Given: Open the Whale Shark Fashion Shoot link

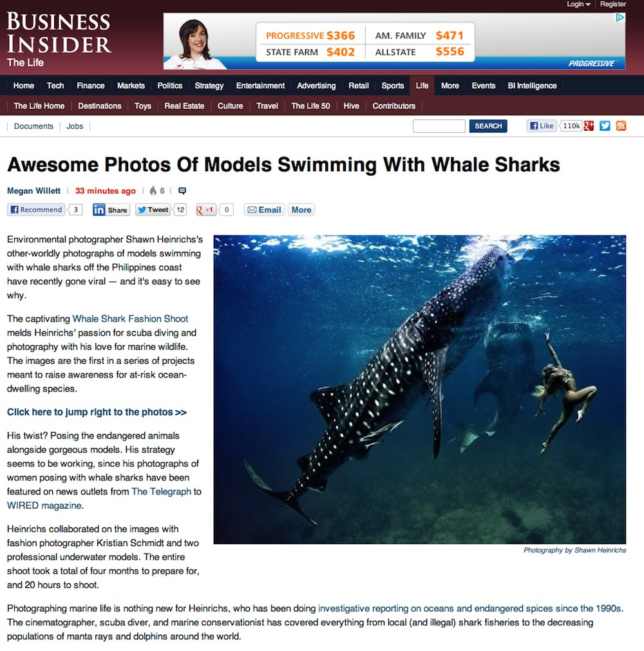Looking at the screenshot, I should tap(130, 319).
